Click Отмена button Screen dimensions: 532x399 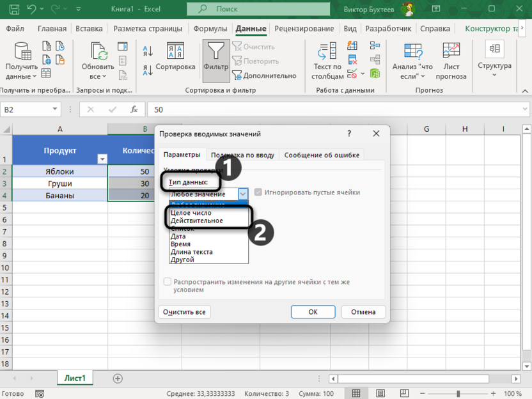tap(363, 312)
